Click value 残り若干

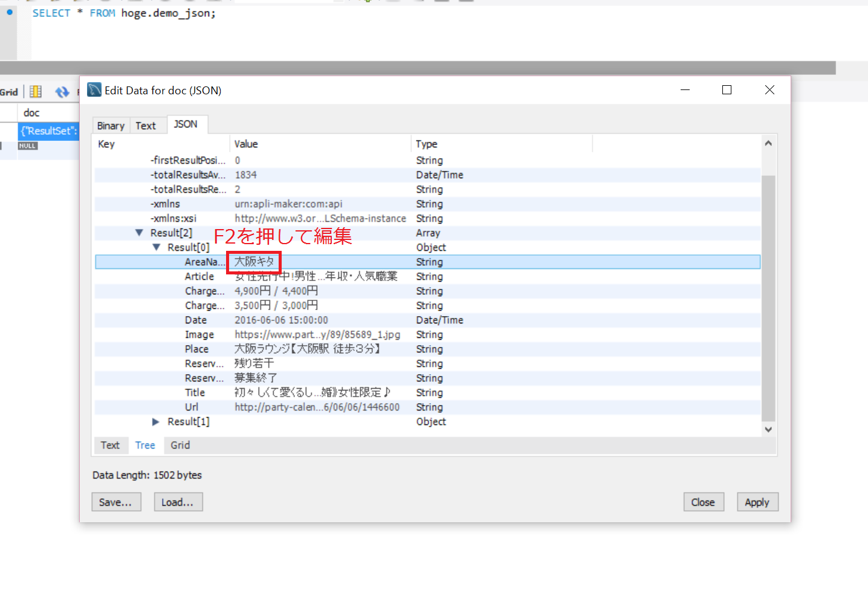point(254,363)
